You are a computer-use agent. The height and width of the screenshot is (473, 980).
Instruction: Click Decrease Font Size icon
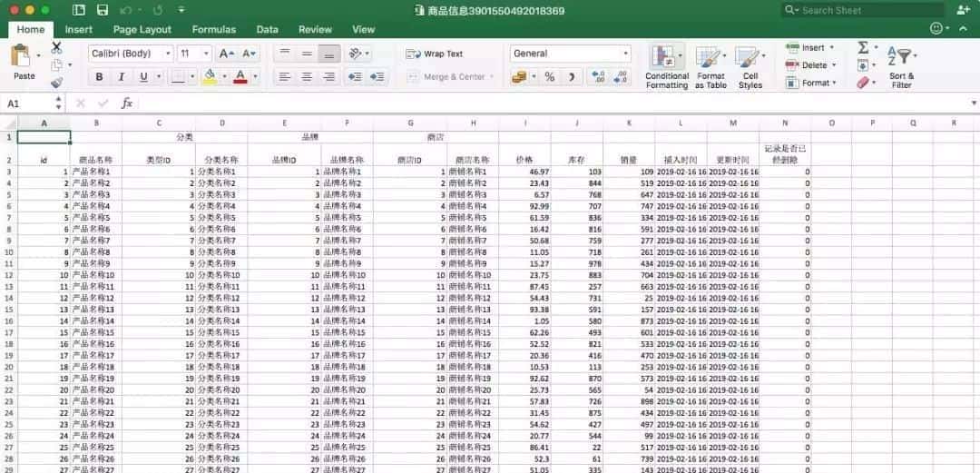pos(249,54)
